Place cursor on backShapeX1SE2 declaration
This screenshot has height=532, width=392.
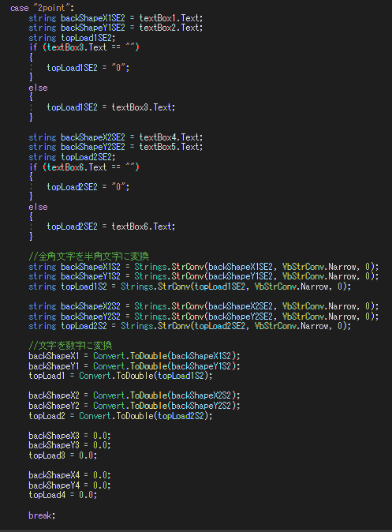pos(93,18)
